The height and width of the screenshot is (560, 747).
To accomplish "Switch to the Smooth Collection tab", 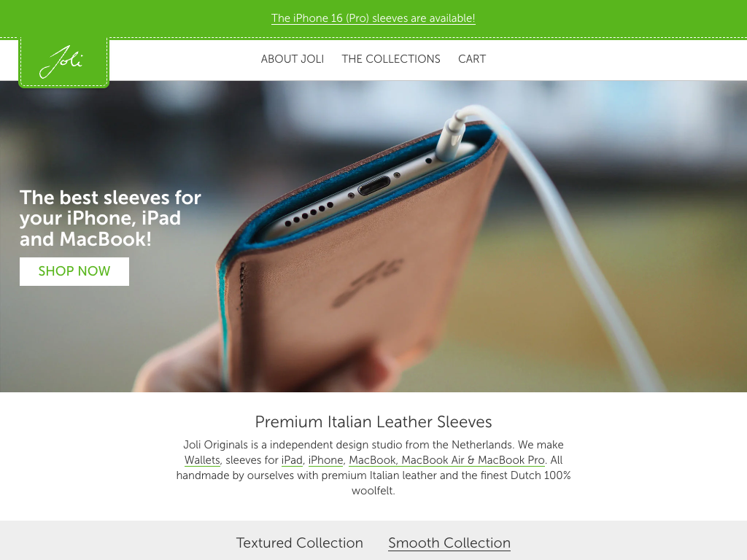I will click(449, 542).
